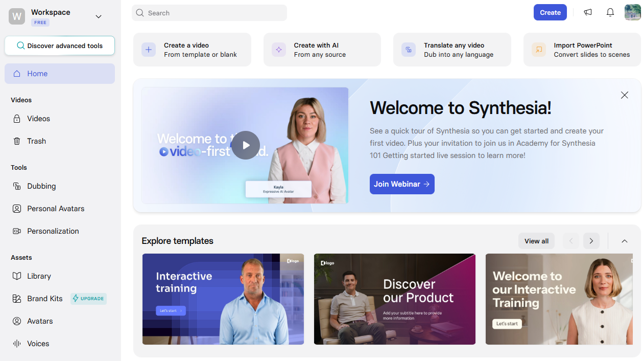Expand the Workspace dropdown chevron
The width and height of the screenshot is (644, 361).
coord(99,17)
